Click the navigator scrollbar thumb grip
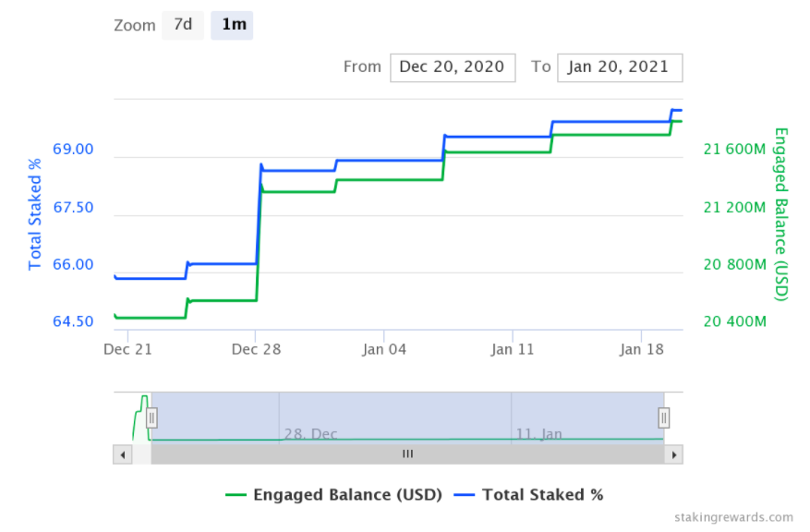 (x=407, y=454)
